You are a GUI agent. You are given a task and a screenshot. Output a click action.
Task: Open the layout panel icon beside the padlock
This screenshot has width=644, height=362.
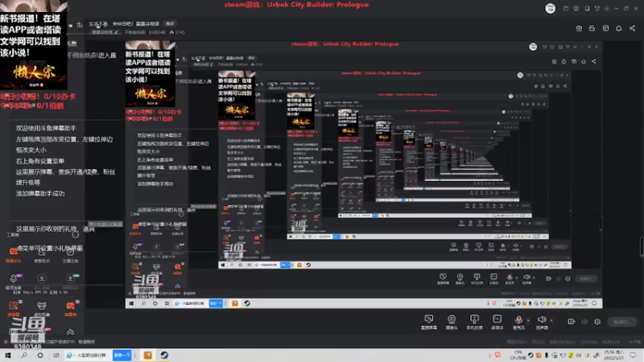click(x=605, y=28)
